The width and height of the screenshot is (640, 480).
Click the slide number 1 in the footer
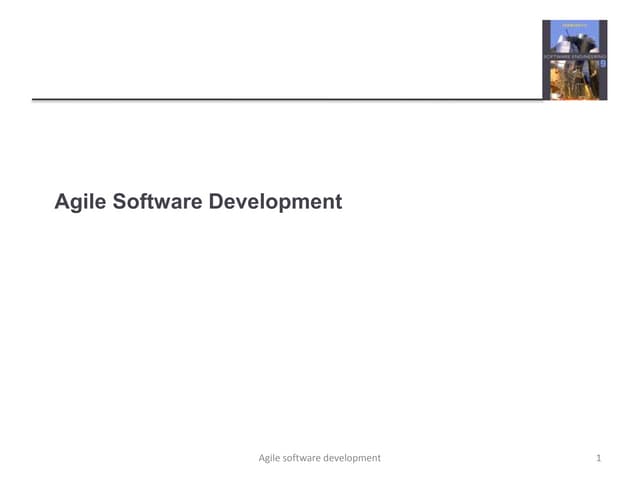(x=597, y=458)
